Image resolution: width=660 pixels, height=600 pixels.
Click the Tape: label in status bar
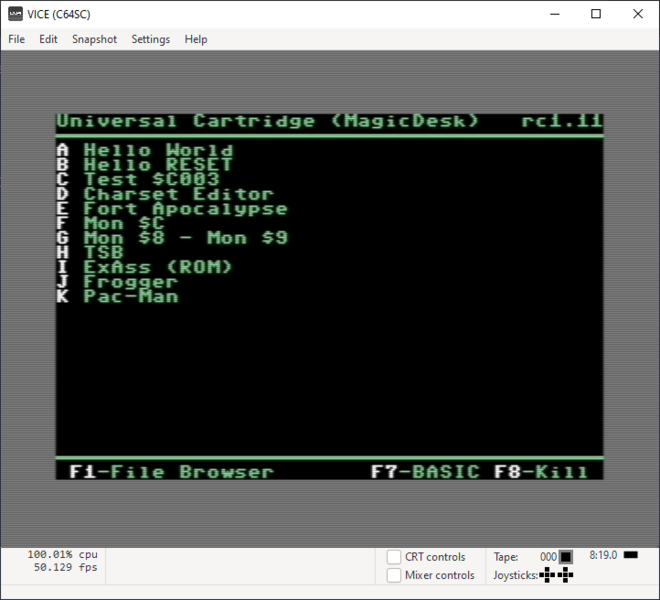click(x=506, y=557)
